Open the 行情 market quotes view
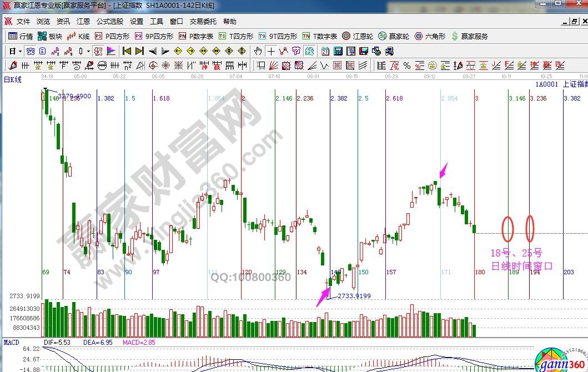 pos(21,36)
